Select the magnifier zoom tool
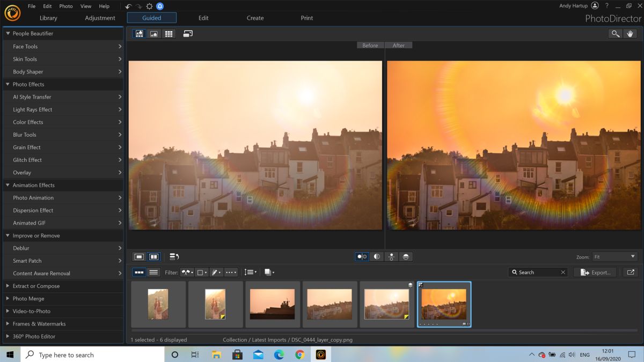644x362 pixels. click(x=615, y=34)
